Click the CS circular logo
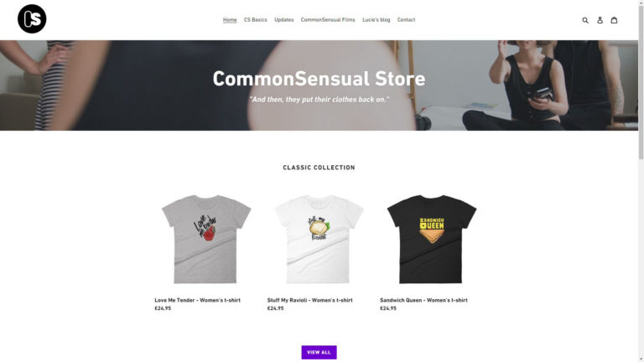This screenshot has width=644, height=362. pos(32,19)
